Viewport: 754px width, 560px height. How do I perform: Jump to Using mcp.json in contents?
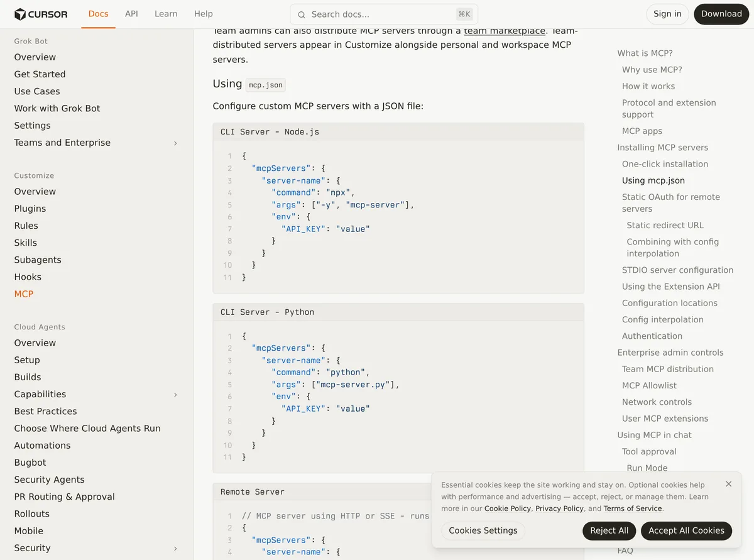[653, 180]
